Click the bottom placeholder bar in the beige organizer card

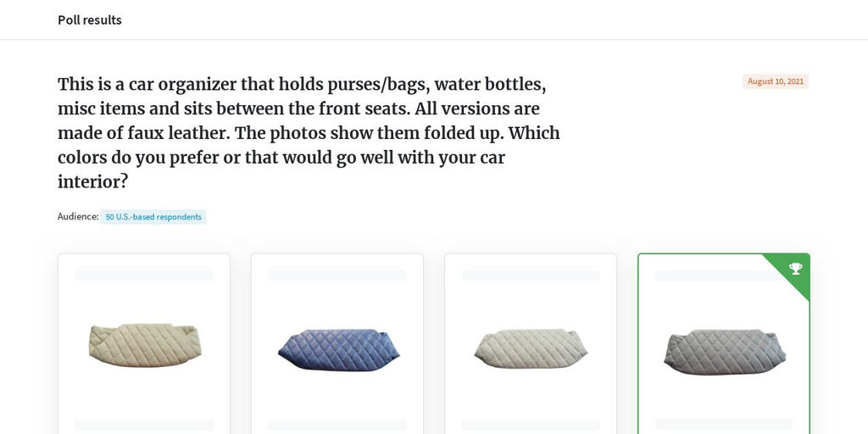(x=144, y=426)
